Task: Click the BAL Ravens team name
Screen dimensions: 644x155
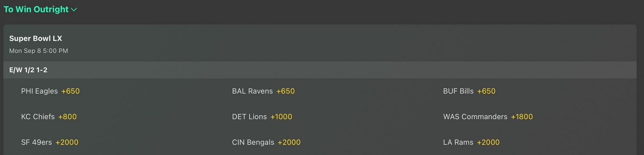Action: coord(252,91)
